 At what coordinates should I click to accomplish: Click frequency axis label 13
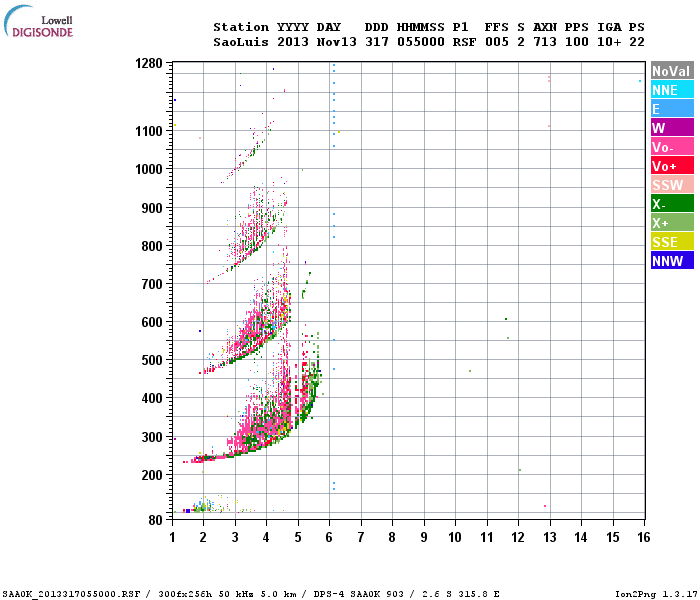550,537
